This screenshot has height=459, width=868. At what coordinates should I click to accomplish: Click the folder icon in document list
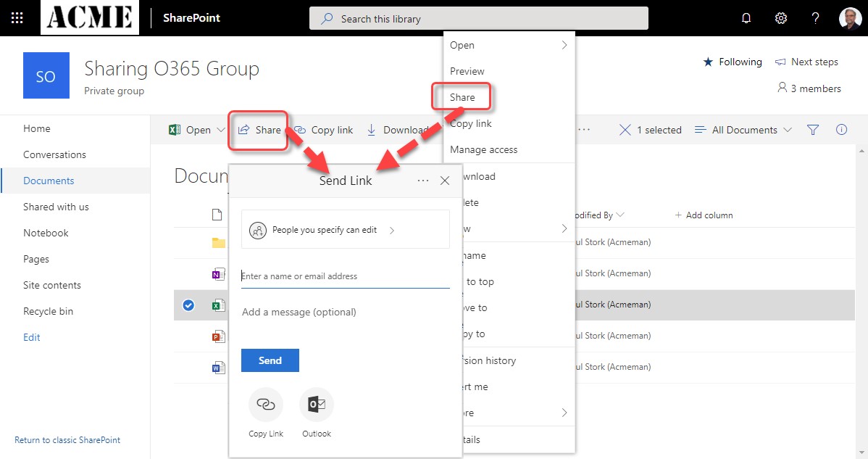click(x=219, y=242)
